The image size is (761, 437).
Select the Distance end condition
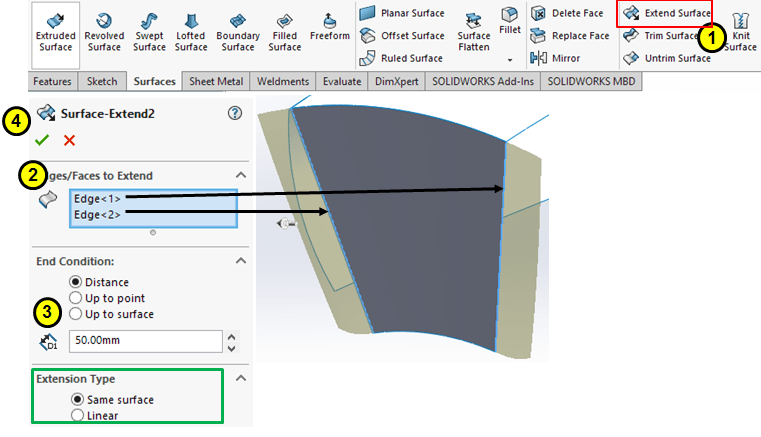(76, 282)
